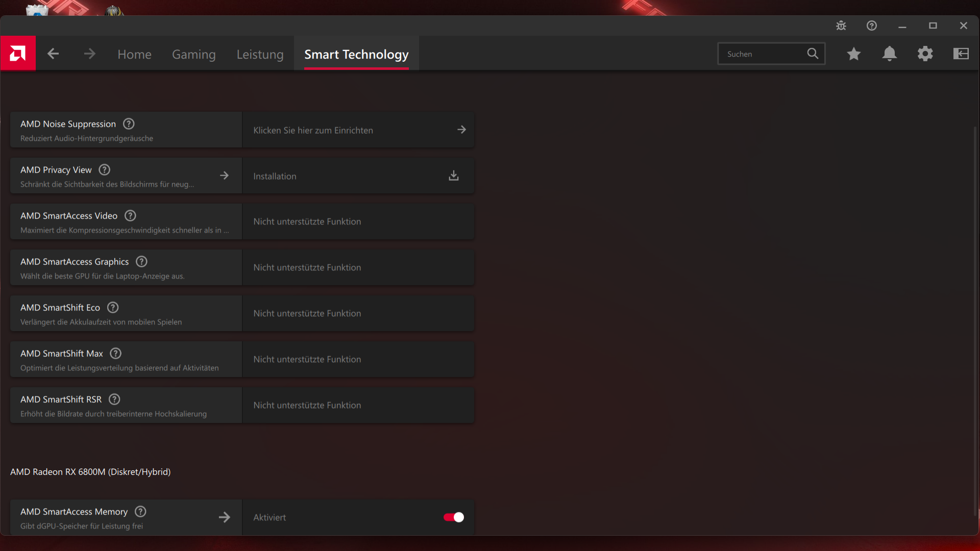Open the Leistung tab

(260, 54)
